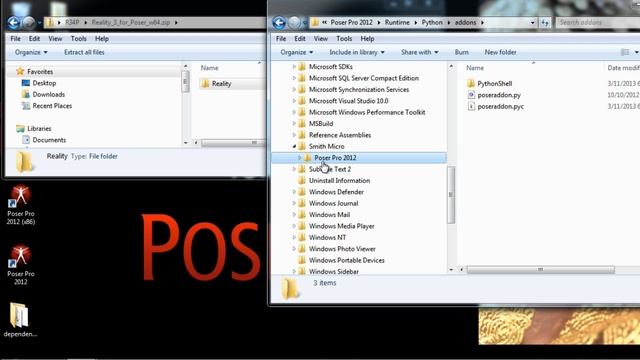This screenshot has width=640, height=360.
Task: Click Burn in addons toolbar
Action: pos(462,52)
